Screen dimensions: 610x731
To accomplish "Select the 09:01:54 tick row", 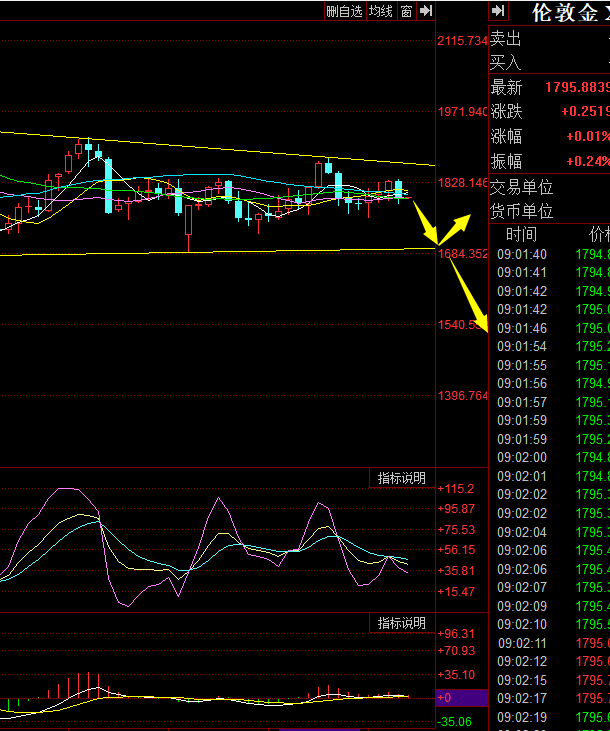I will [550, 347].
